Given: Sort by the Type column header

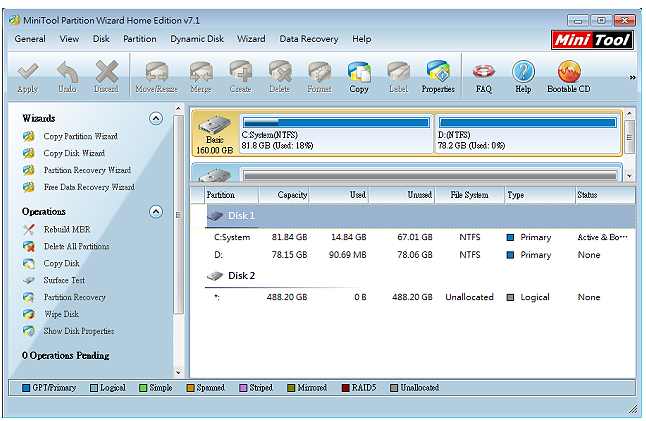Looking at the screenshot, I should click(540, 195).
